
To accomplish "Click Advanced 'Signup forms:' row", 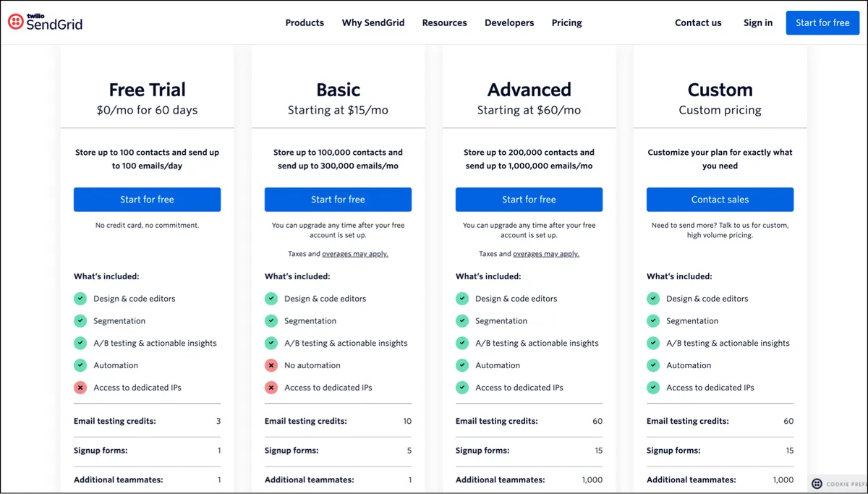I will (529, 451).
